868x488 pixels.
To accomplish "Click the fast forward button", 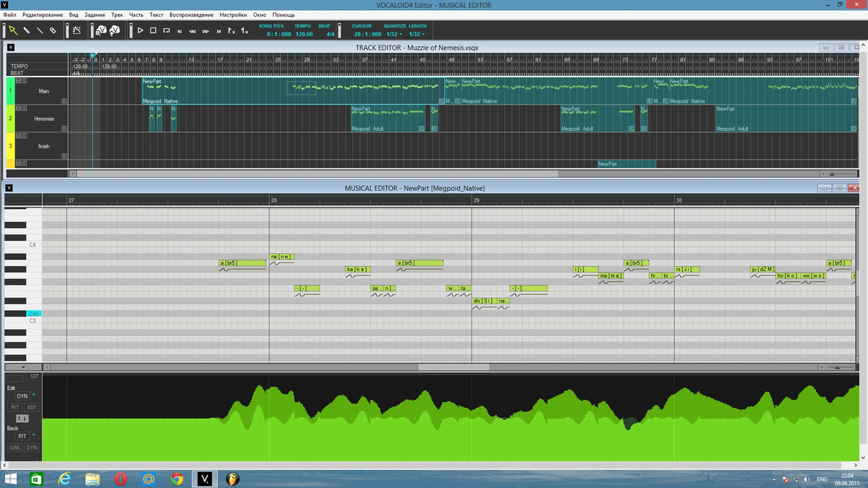I will [x=205, y=31].
